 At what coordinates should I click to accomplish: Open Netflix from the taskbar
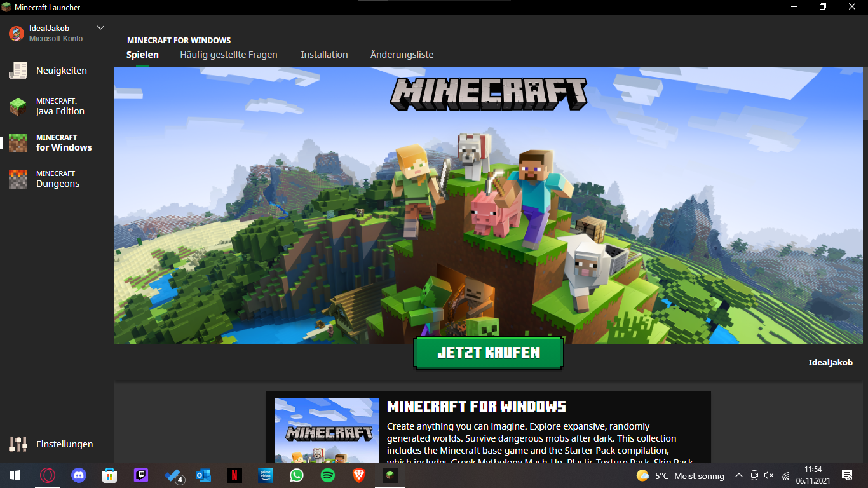234,475
